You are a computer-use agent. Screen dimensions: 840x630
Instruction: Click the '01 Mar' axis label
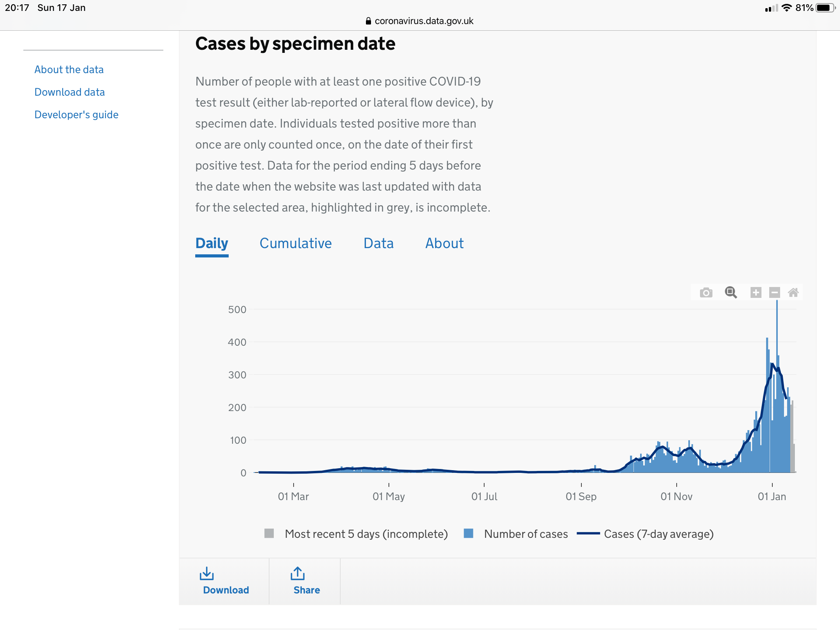click(293, 497)
